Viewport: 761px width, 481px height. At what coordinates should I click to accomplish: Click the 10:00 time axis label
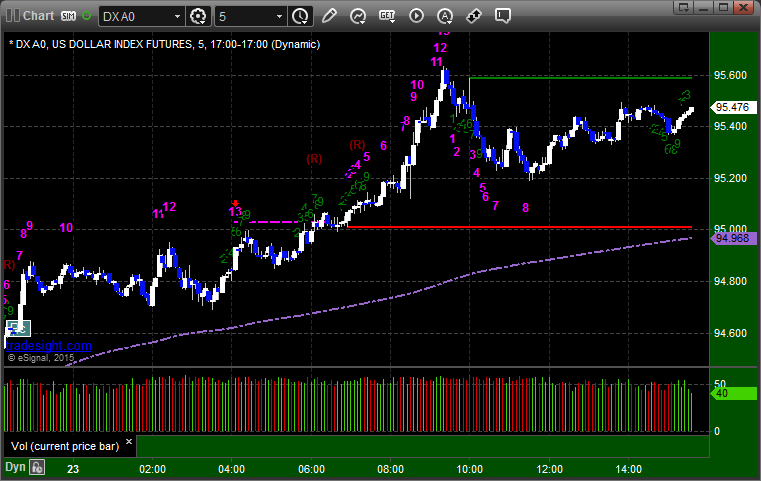(x=469, y=469)
